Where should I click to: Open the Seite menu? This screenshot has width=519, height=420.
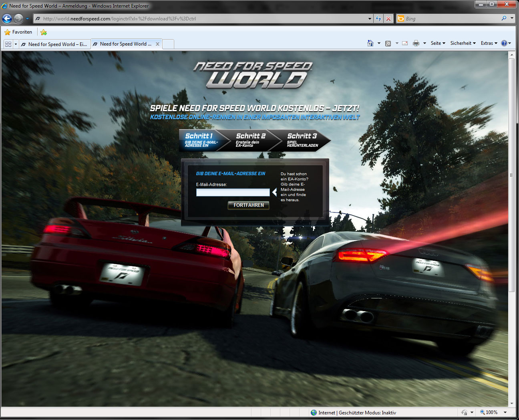(x=438, y=43)
